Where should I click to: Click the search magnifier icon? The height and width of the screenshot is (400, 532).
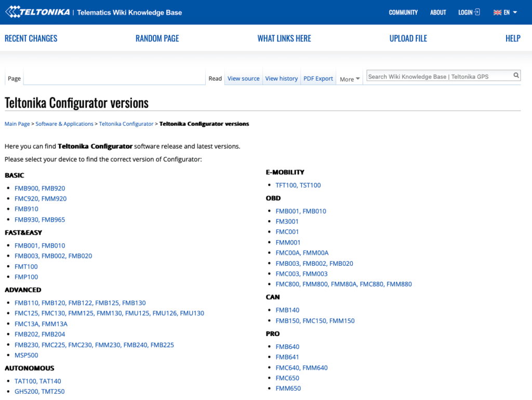pos(516,75)
